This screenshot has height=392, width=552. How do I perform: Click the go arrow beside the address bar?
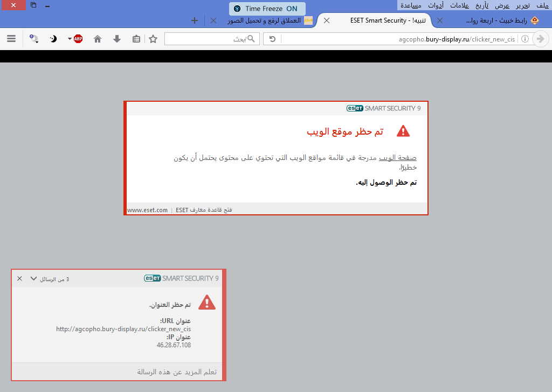(540, 39)
